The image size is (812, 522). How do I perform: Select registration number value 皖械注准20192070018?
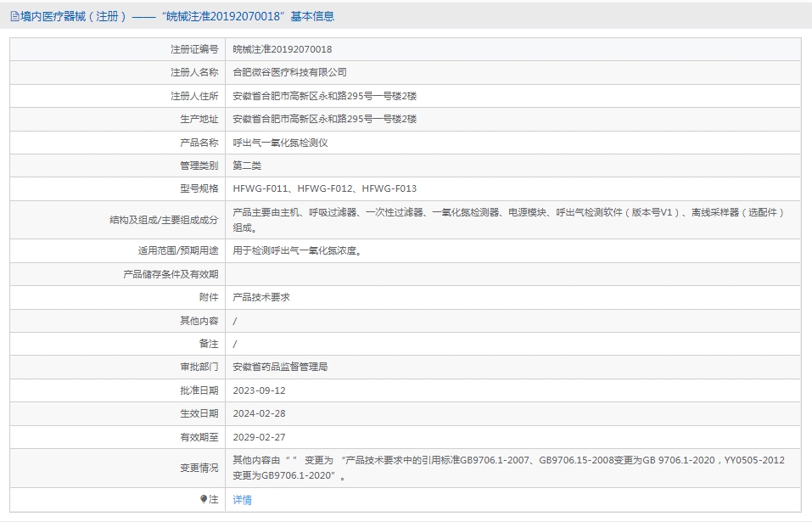pos(283,49)
